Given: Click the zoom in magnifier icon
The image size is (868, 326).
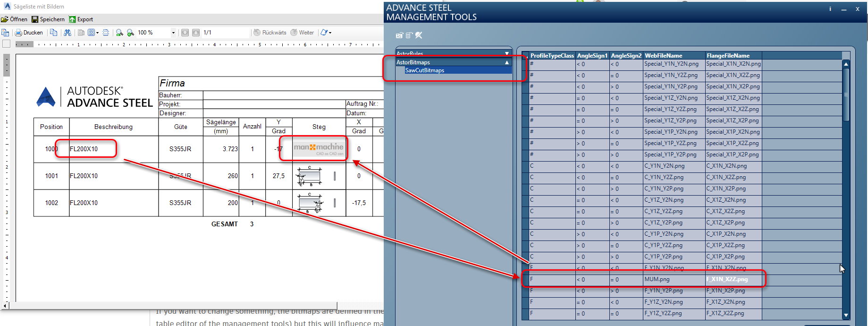Looking at the screenshot, I should [x=131, y=33].
